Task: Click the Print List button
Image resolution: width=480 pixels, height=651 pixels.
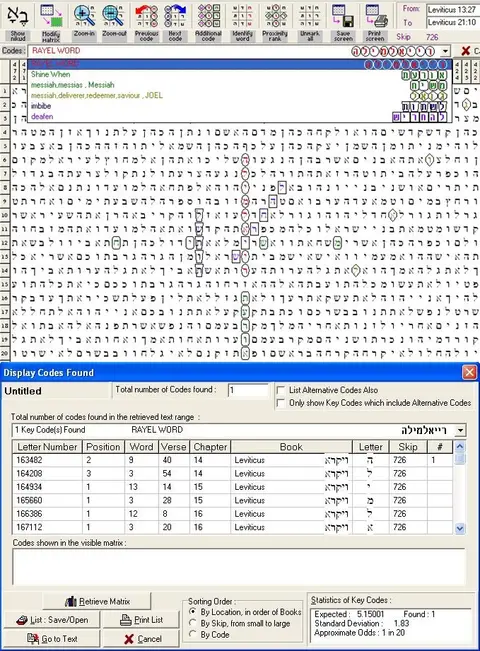Action: coord(141,620)
